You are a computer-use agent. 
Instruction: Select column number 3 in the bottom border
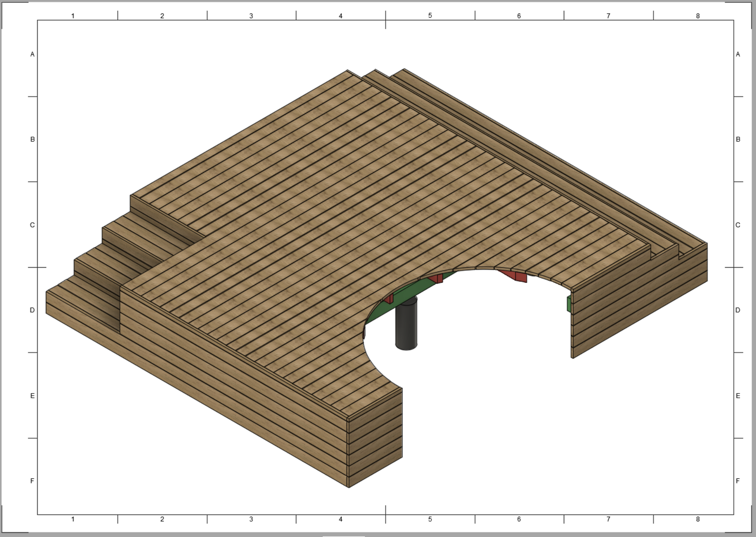pyautogui.click(x=251, y=519)
